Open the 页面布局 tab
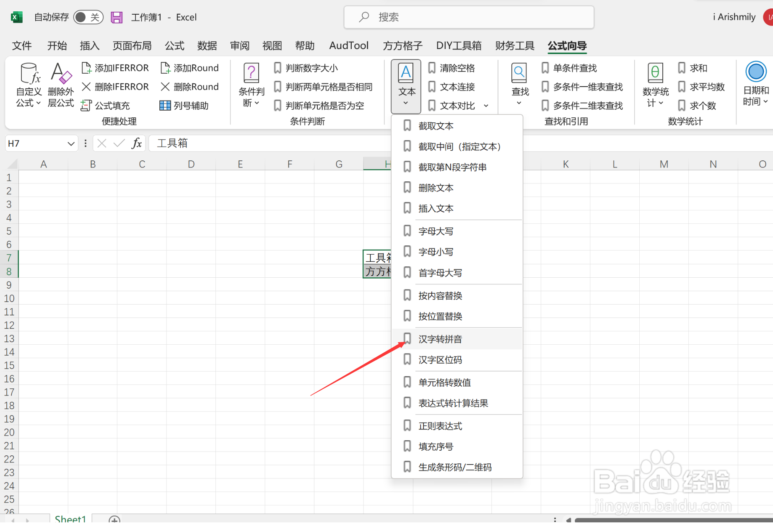Viewport: 773px width, 532px height. [x=132, y=46]
